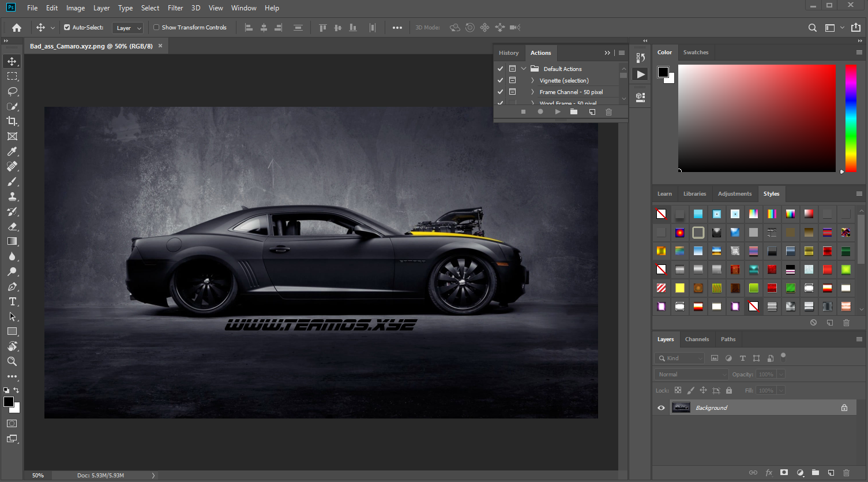Click the hue spectrum slider in Color panel
868x482 pixels.
[x=851, y=118]
